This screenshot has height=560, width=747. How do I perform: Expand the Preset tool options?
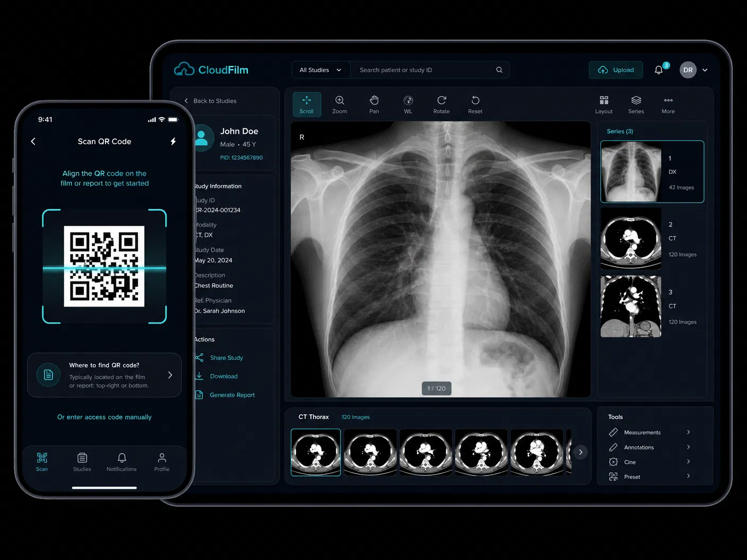pos(689,476)
